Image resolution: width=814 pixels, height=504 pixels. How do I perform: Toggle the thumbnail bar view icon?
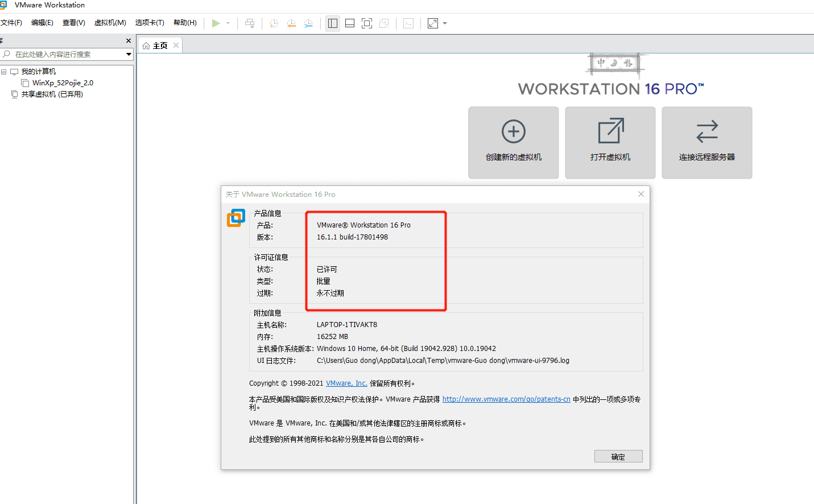coord(350,23)
